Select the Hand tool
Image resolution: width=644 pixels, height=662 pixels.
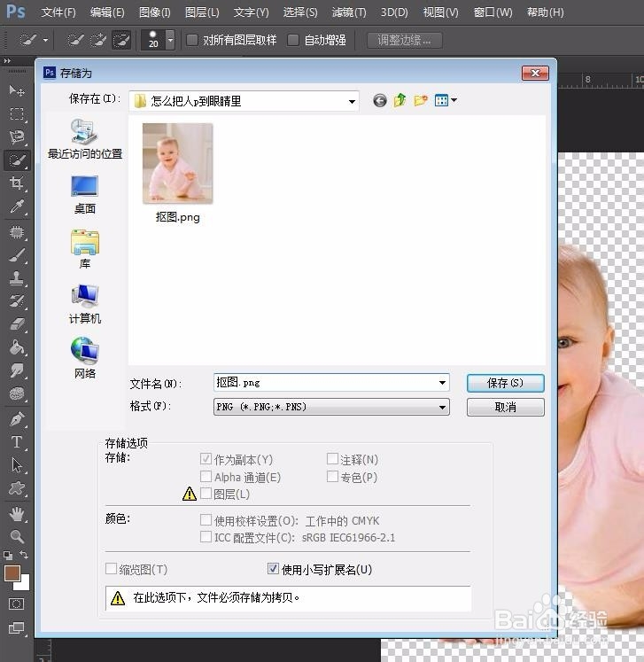pos(17,514)
